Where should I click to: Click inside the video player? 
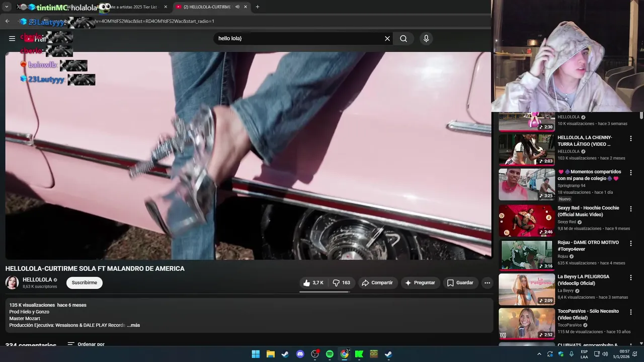coord(248,156)
